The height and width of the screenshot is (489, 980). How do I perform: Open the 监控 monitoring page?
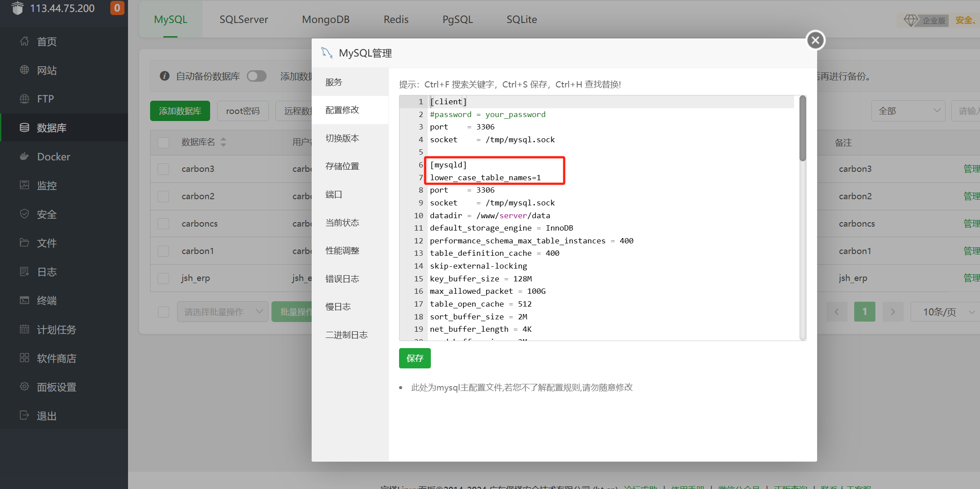pos(47,186)
